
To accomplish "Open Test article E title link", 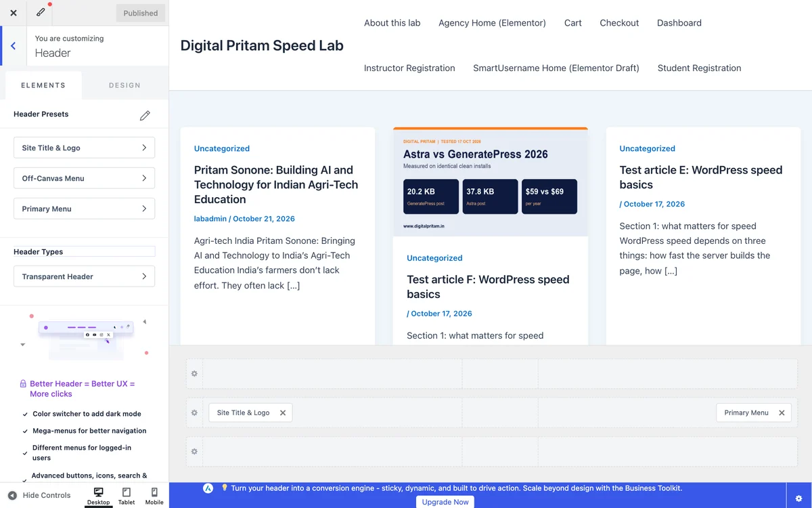I will [701, 177].
